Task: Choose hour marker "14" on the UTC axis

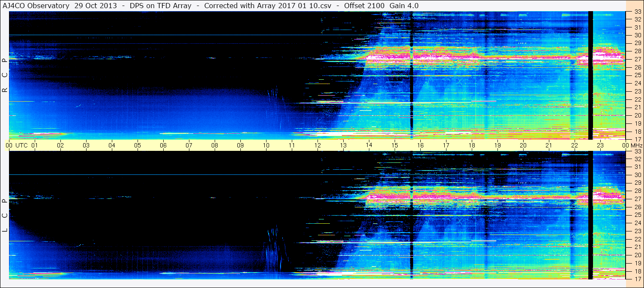Action: [x=369, y=145]
